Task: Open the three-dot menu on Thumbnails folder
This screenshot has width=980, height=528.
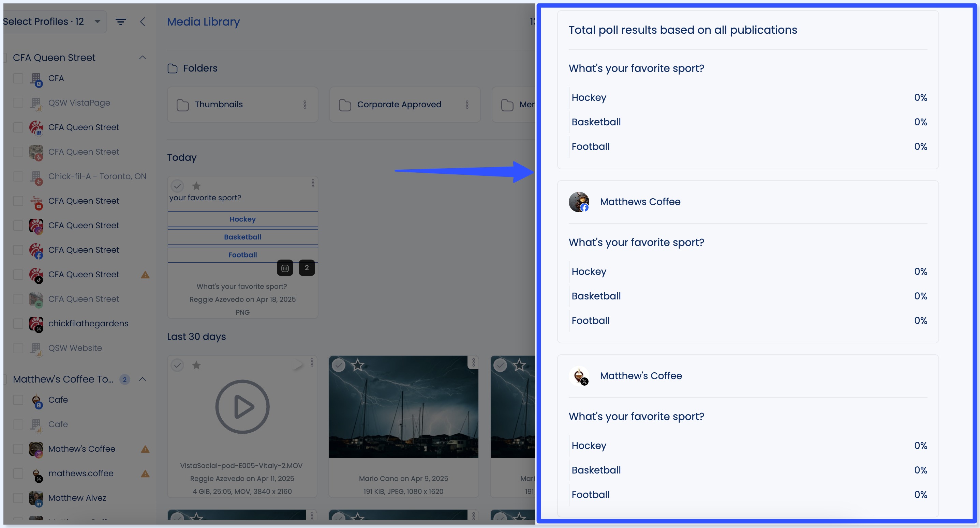Action: (x=305, y=104)
